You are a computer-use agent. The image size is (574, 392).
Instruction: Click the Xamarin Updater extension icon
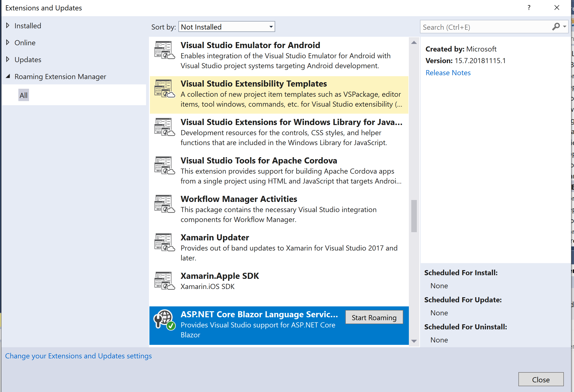click(164, 242)
